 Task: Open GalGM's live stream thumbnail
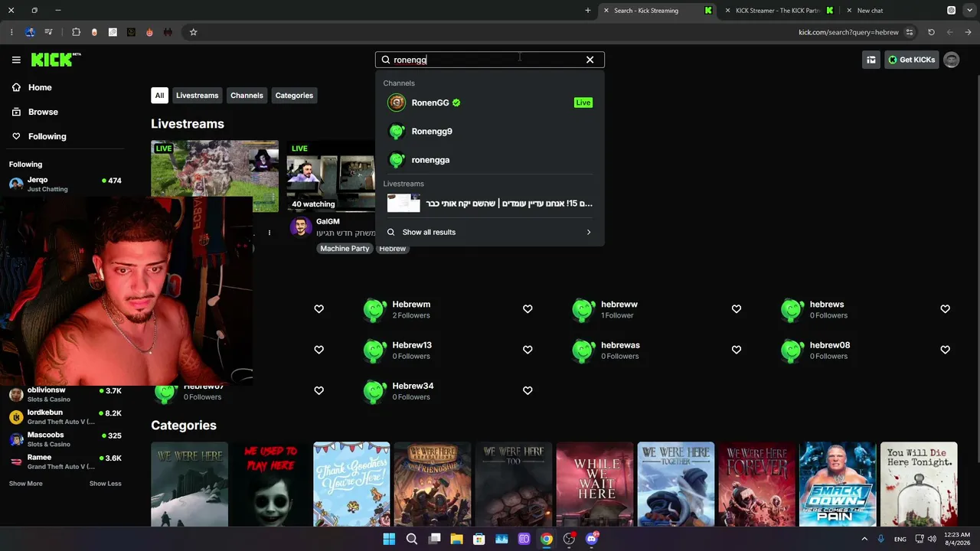pos(331,176)
